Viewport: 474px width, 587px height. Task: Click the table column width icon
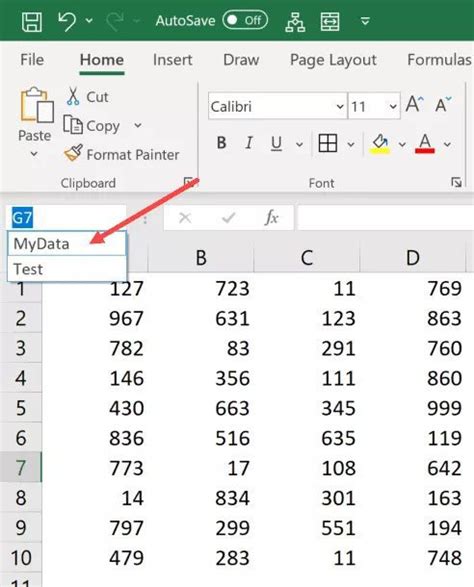(330, 21)
